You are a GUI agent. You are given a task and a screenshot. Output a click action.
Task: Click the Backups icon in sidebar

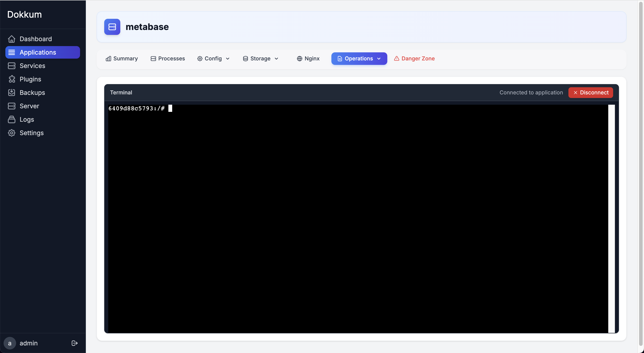(11, 93)
